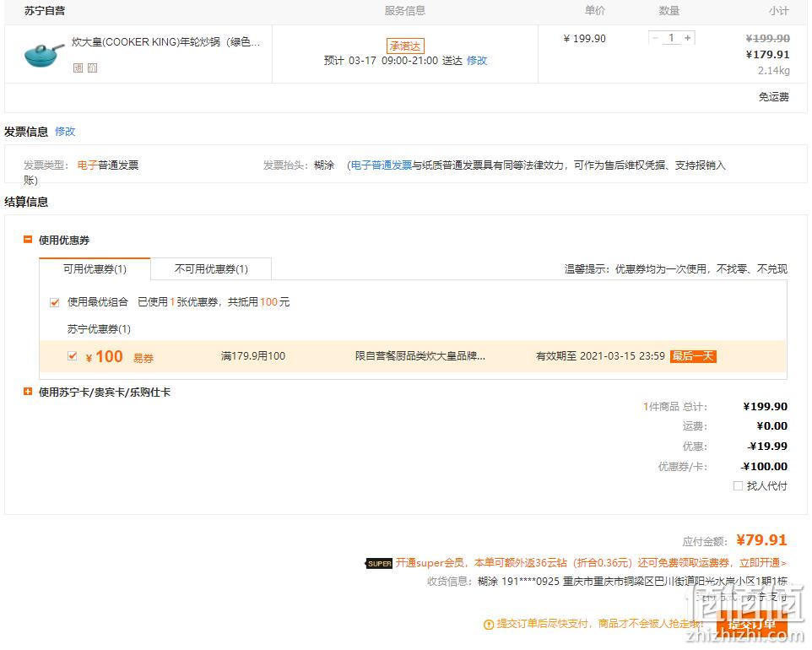Screen dimensions: 812x650
Task: Click the black SUPER member badge icon
Action: click(379, 564)
